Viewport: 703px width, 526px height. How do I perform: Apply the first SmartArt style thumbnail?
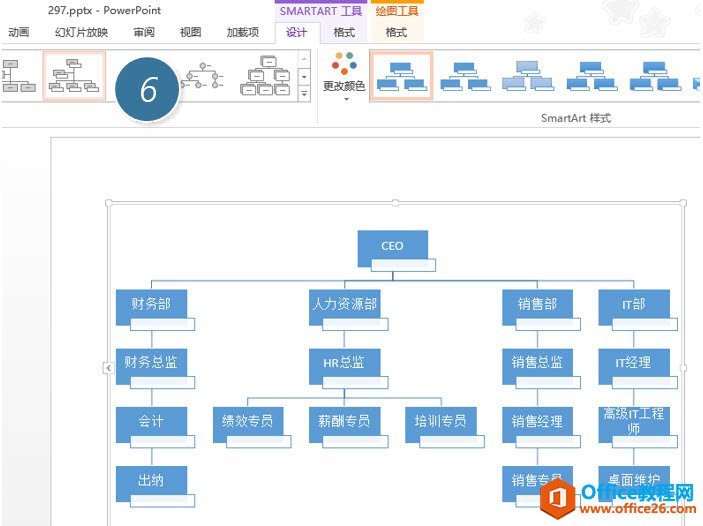[x=401, y=76]
